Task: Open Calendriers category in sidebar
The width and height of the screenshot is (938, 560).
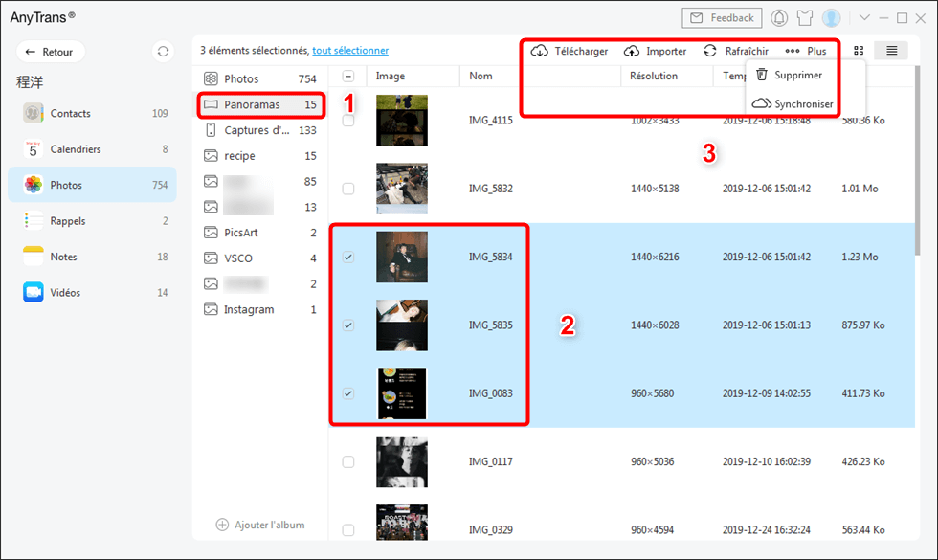Action: (92, 149)
